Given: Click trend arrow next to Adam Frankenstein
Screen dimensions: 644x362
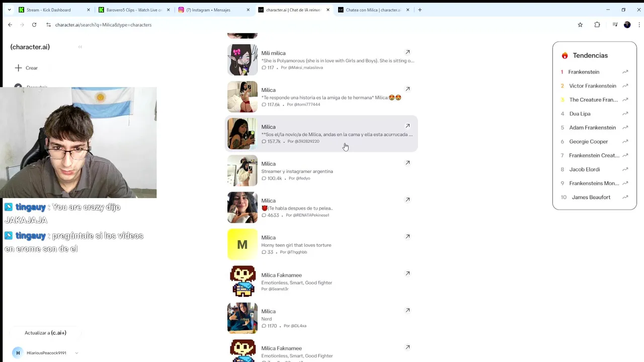Looking at the screenshot, I should pyautogui.click(x=625, y=128).
